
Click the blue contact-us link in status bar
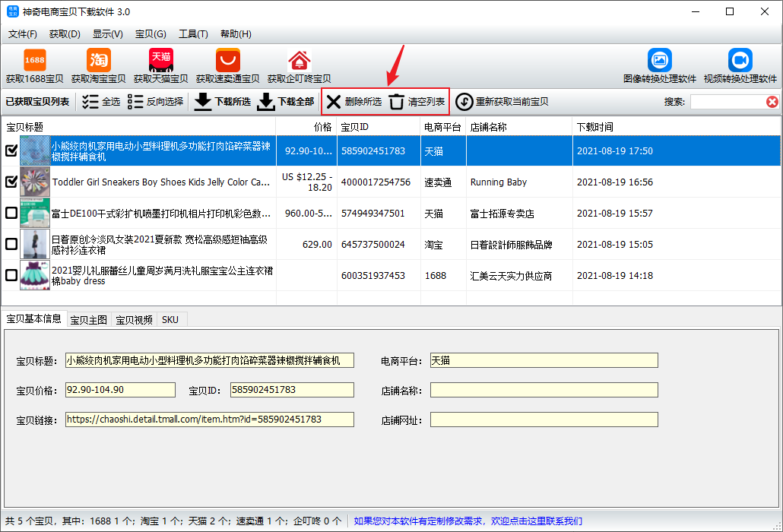pos(468,521)
